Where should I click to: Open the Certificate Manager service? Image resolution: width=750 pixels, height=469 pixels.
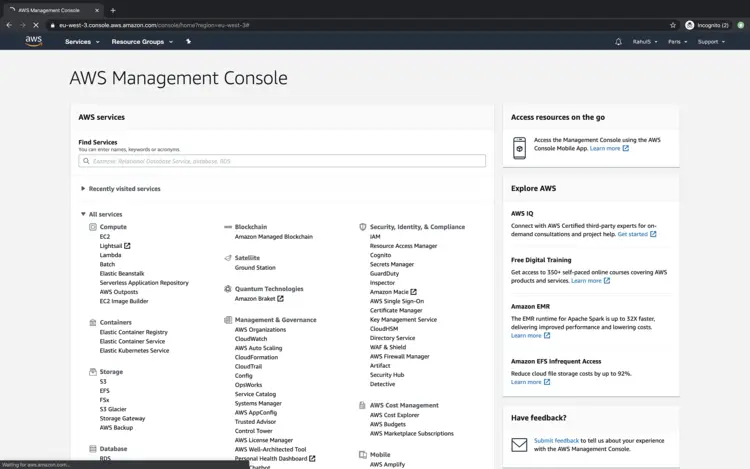[396, 310]
